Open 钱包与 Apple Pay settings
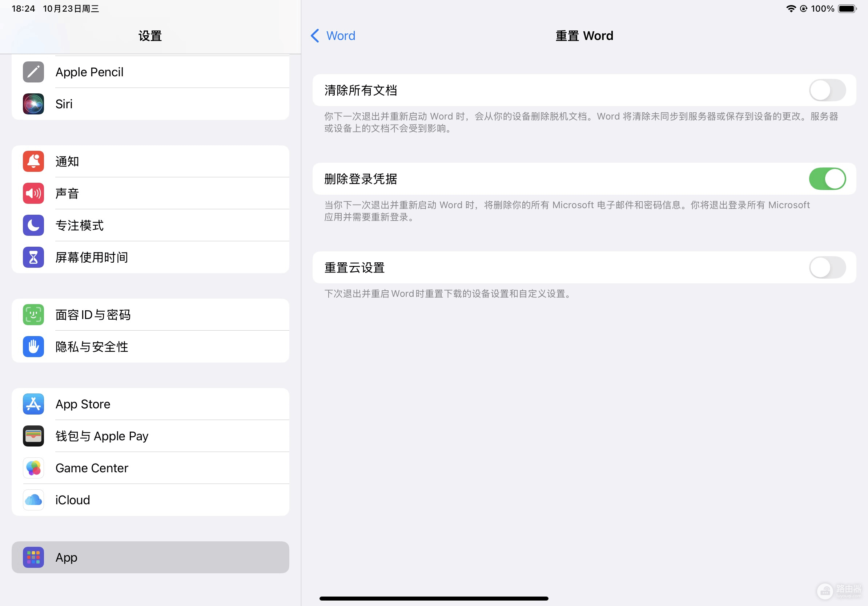 (x=150, y=436)
